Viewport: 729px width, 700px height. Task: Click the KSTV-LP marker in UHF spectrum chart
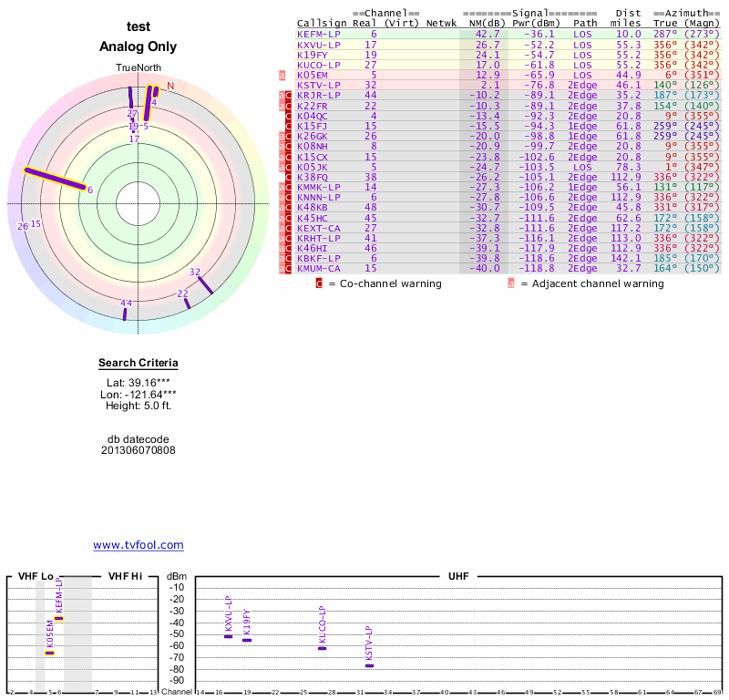(x=369, y=665)
